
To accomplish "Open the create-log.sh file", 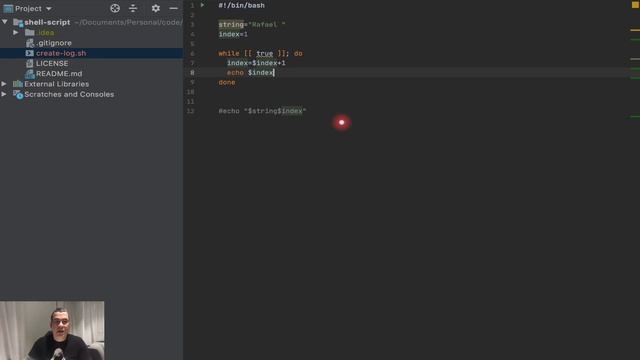I will pos(61,53).
